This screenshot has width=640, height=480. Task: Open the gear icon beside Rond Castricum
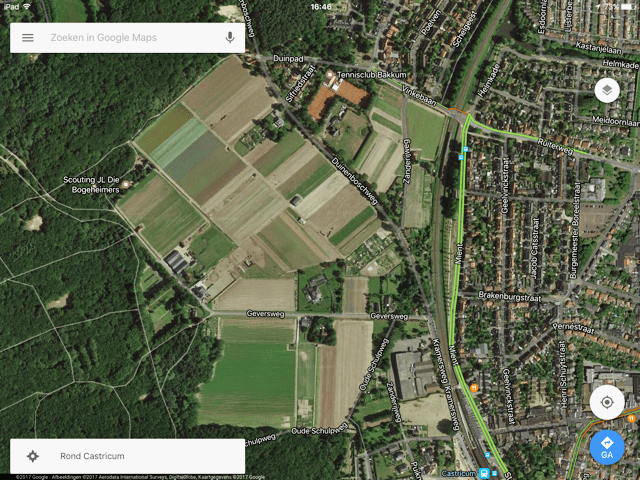point(33,456)
